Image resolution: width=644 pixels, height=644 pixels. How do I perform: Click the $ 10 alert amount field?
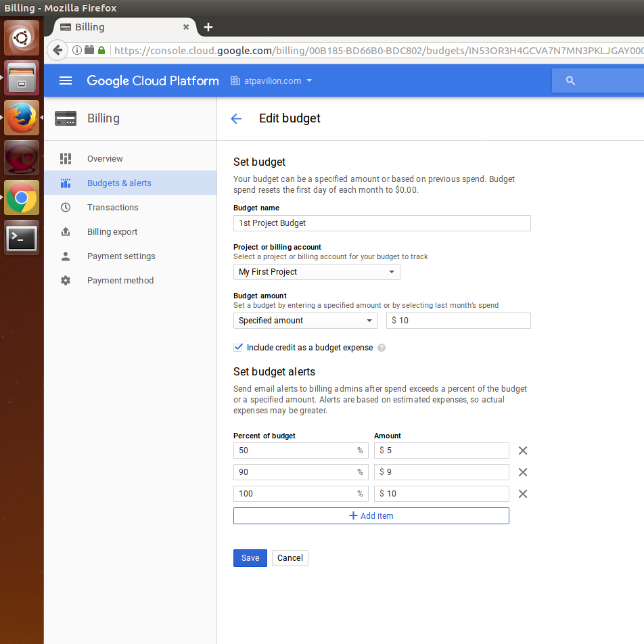click(442, 494)
